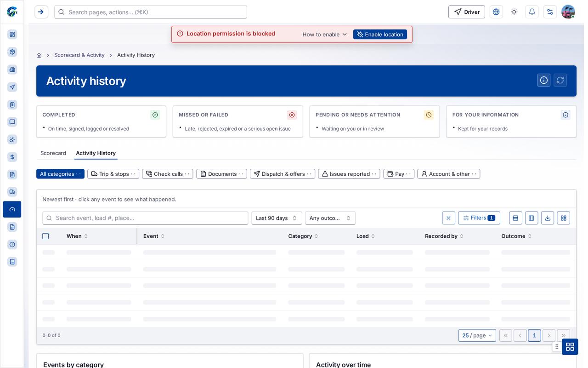Expand the sidebar with the arrow button
Image resolution: width=588 pixels, height=368 pixels.
point(41,12)
